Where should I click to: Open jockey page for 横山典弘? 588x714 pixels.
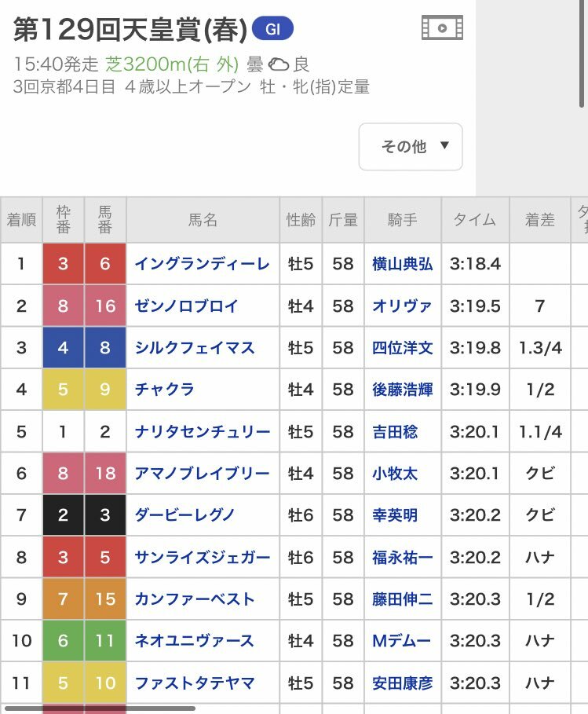tap(402, 264)
